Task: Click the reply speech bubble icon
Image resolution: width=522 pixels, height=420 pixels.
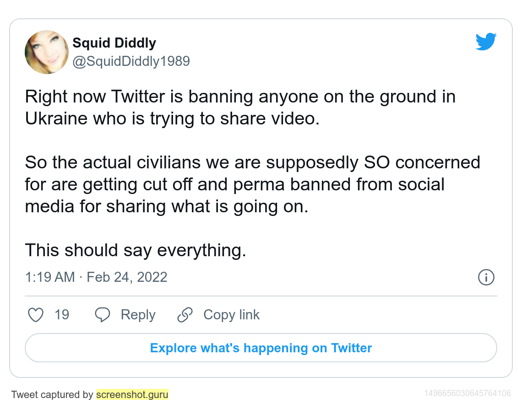Action: (x=103, y=315)
